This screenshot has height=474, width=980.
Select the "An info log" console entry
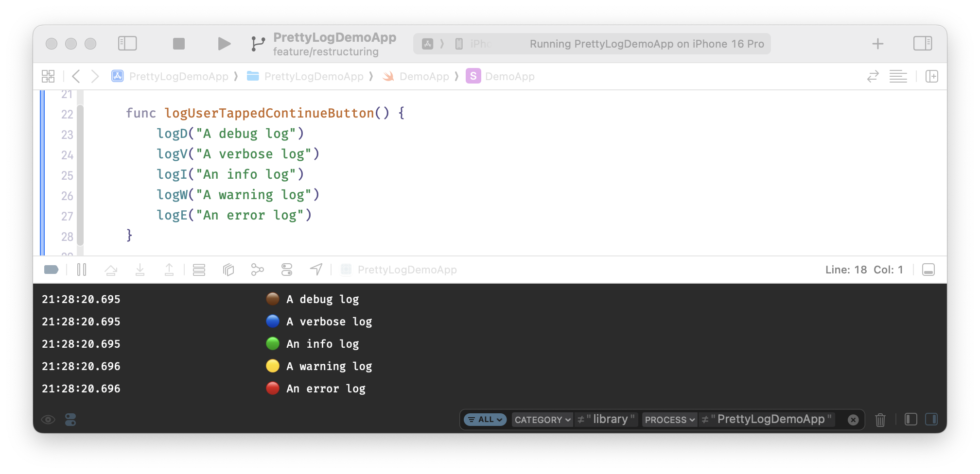323,344
